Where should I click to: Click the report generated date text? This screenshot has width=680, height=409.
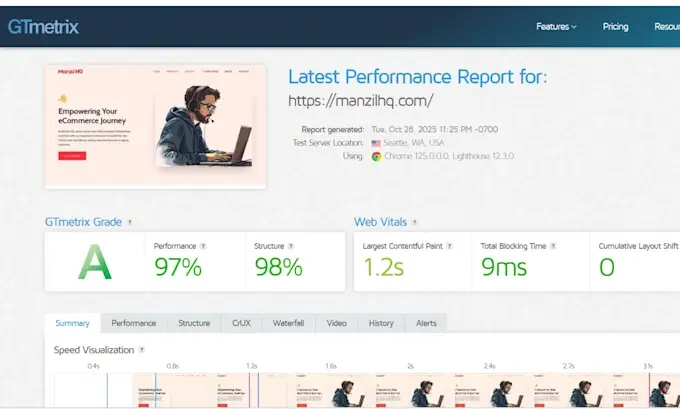click(x=435, y=129)
